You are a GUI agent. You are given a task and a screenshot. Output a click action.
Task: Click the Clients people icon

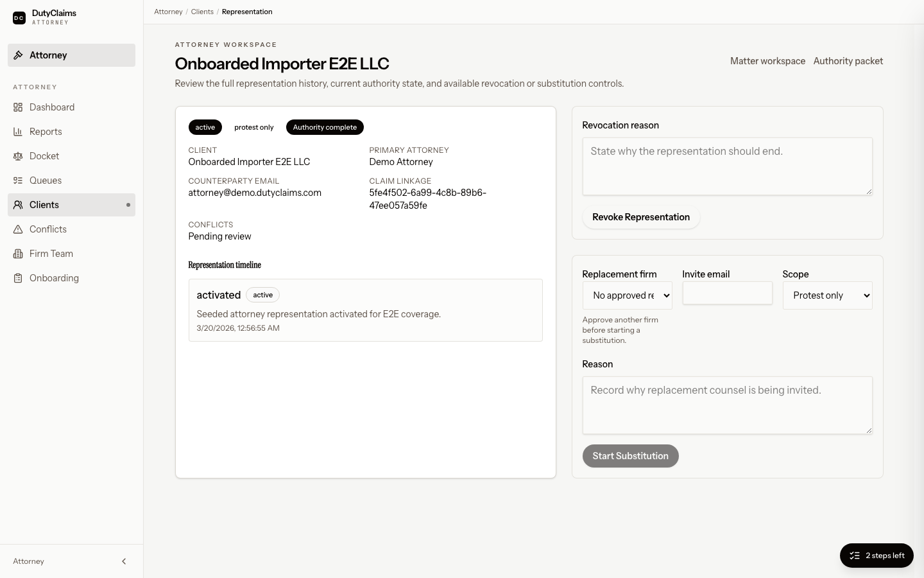coord(18,205)
